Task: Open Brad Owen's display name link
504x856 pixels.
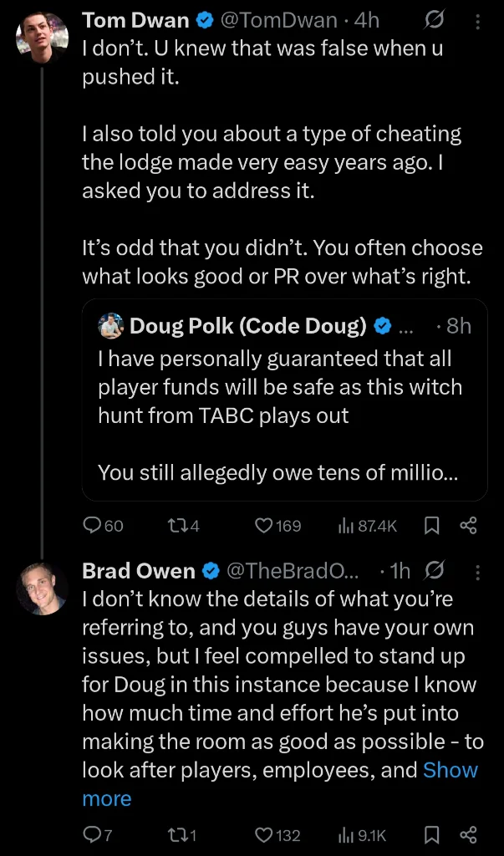Action: [139, 571]
